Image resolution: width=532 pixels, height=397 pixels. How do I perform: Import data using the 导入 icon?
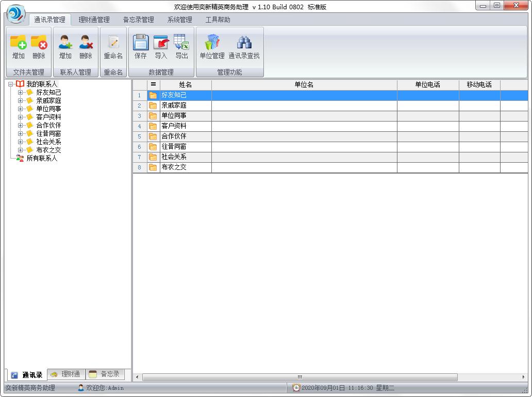pyautogui.click(x=161, y=43)
